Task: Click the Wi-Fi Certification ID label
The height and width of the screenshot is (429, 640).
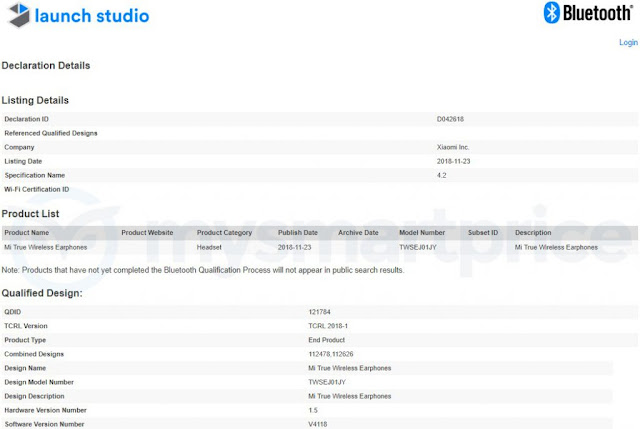Action: tap(37, 189)
